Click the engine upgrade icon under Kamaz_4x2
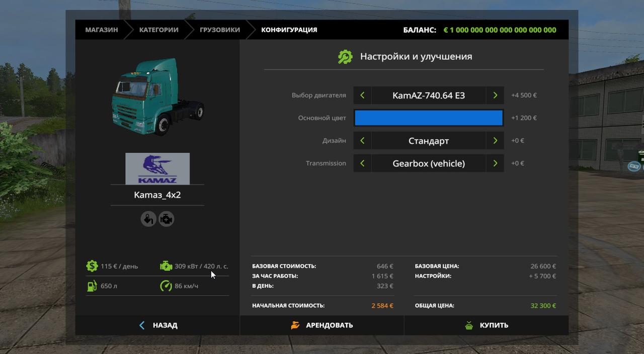The width and height of the screenshot is (644, 354). tap(167, 219)
